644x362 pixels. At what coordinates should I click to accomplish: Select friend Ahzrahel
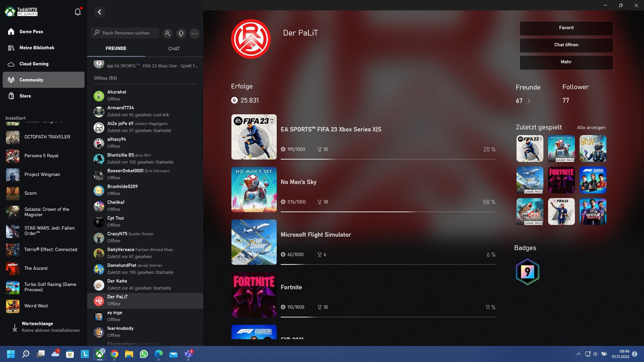145,96
